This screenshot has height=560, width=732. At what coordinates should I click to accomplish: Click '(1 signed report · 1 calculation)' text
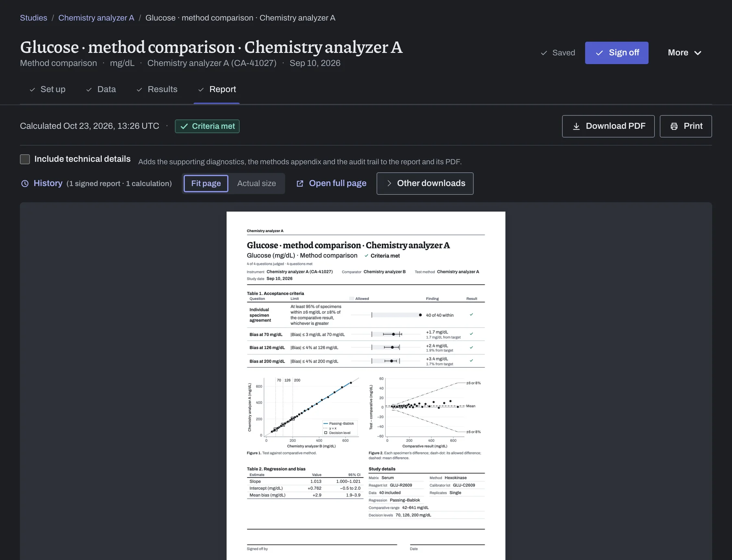119,184
